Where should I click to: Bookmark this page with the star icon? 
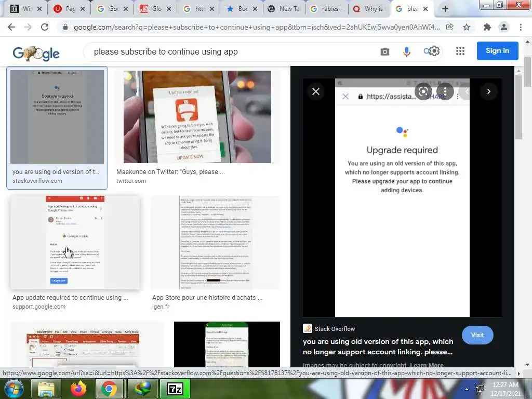[467, 27]
